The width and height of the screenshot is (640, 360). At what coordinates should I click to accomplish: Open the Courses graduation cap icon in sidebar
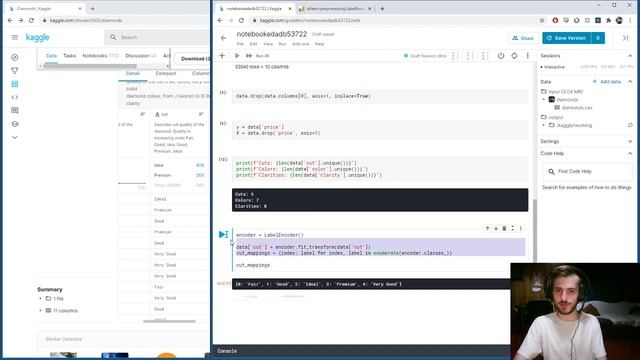click(15, 124)
